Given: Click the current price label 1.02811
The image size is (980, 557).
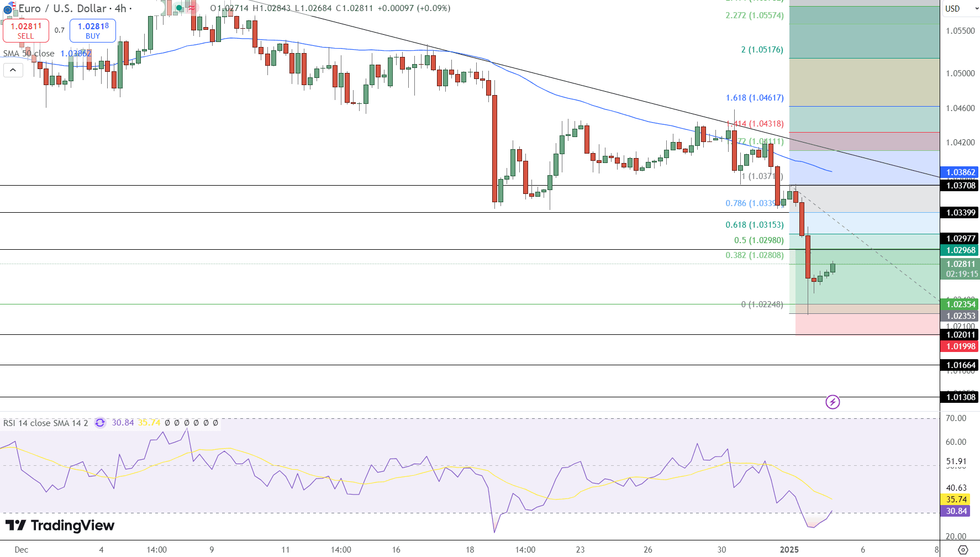Looking at the screenshot, I should click(x=960, y=264).
